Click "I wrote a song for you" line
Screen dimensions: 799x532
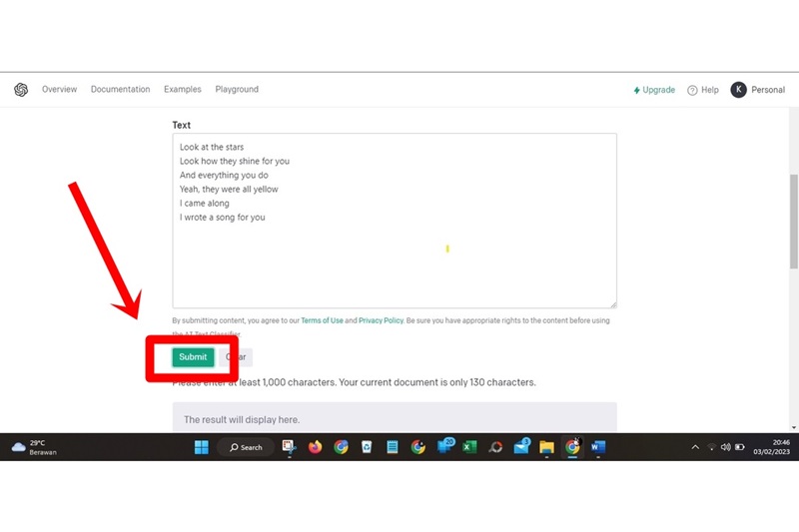click(x=222, y=217)
